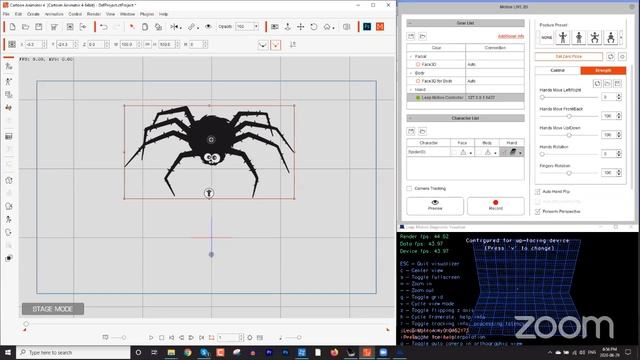This screenshot has width=640, height=360.
Task: Select the NONE posture preset
Action: (x=547, y=37)
